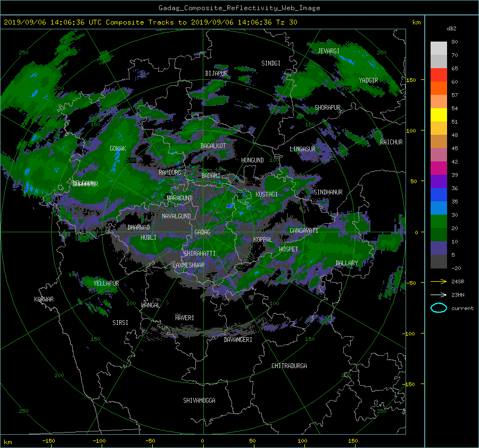
Task: Select the HAVERI city label
Action: click(185, 318)
